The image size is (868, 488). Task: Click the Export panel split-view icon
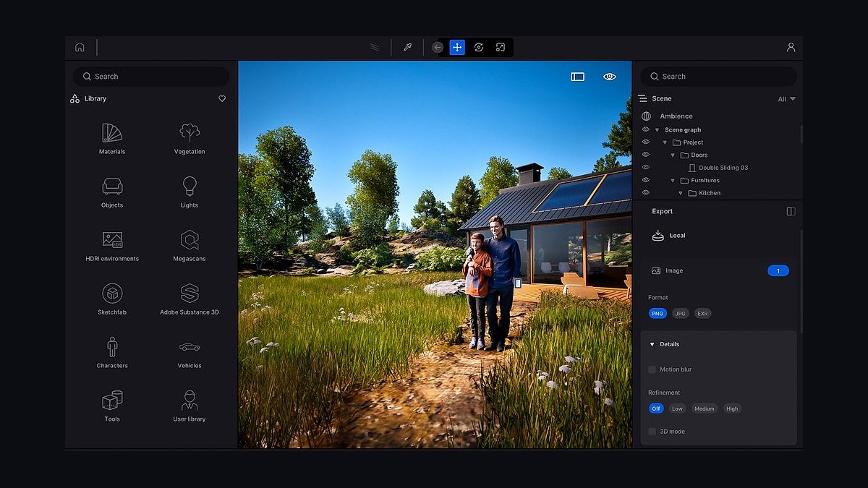791,211
